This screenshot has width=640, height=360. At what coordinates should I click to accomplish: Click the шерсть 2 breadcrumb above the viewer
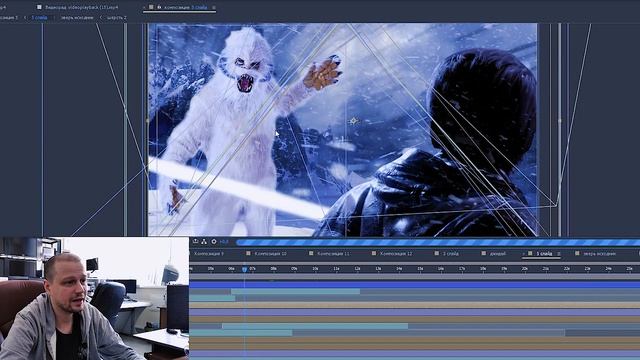(x=117, y=18)
